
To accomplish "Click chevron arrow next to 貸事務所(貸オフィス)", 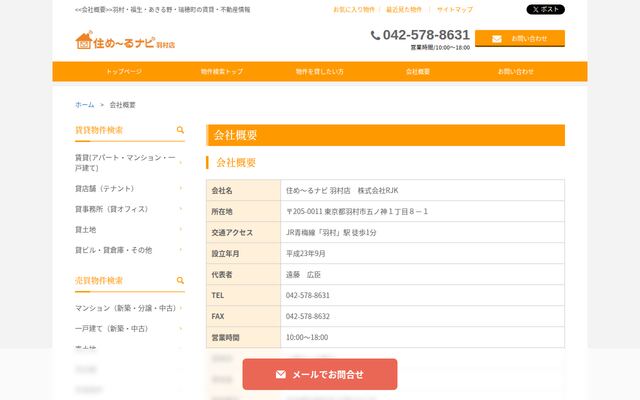I will [x=181, y=209].
